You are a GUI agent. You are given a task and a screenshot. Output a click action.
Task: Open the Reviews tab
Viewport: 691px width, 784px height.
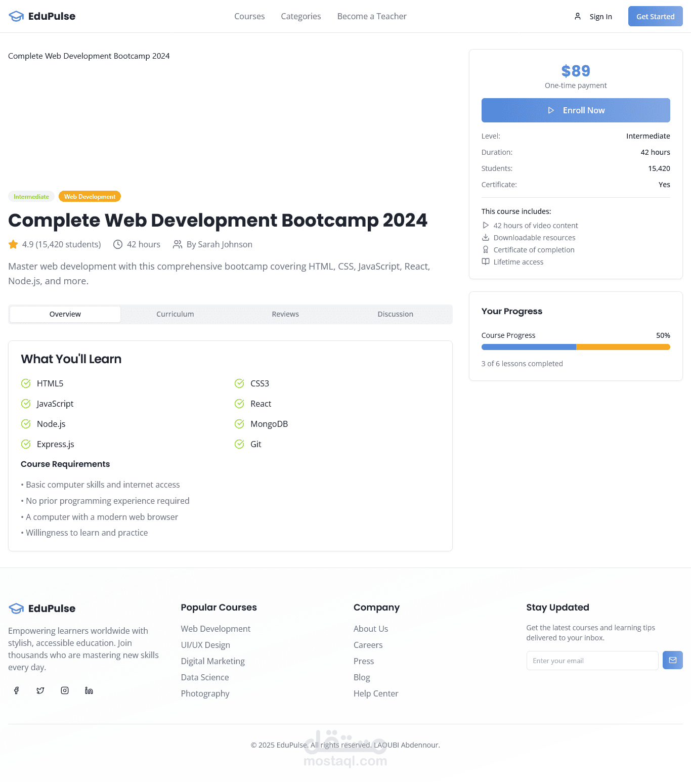(x=285, y=314)
